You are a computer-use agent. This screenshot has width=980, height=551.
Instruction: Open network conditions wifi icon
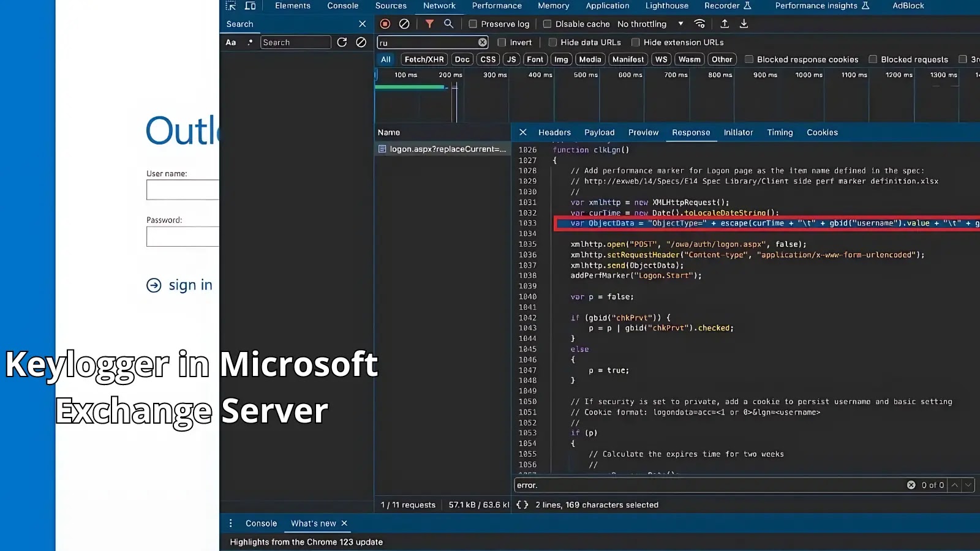pyautogui.click(x=699, y=24)
